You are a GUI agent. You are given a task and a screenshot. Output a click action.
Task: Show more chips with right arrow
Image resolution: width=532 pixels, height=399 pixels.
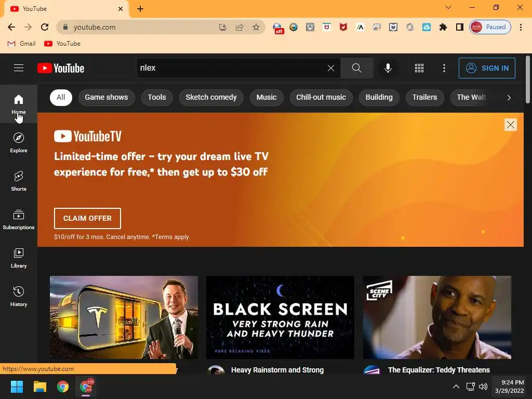point(509,98)
